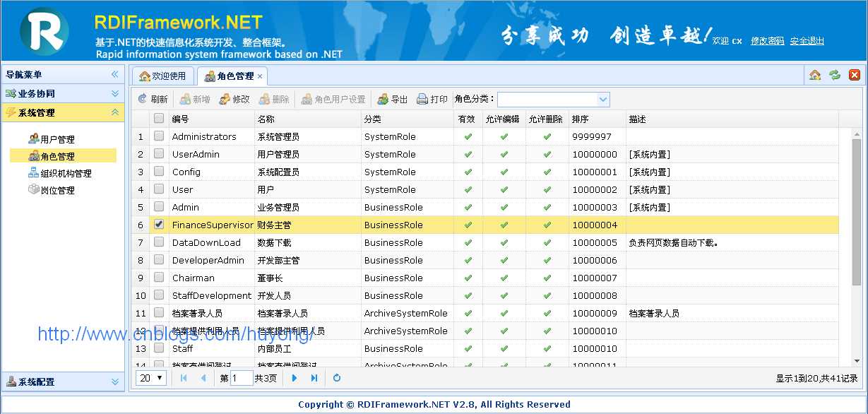Check the User row checkbox
This screenshot has height=414, width=868.
[x=159, y=189]
